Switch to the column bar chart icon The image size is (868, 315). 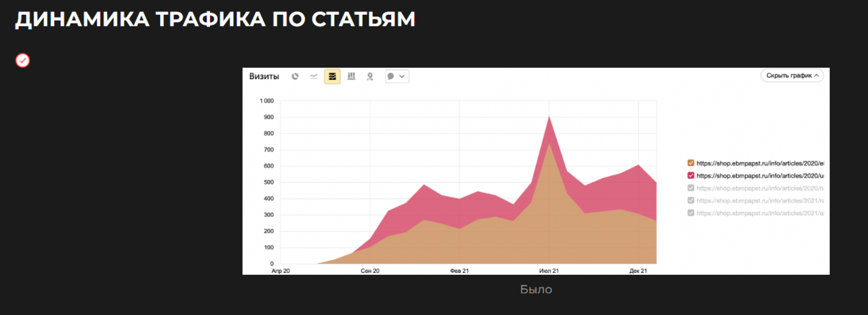[351, 76]
